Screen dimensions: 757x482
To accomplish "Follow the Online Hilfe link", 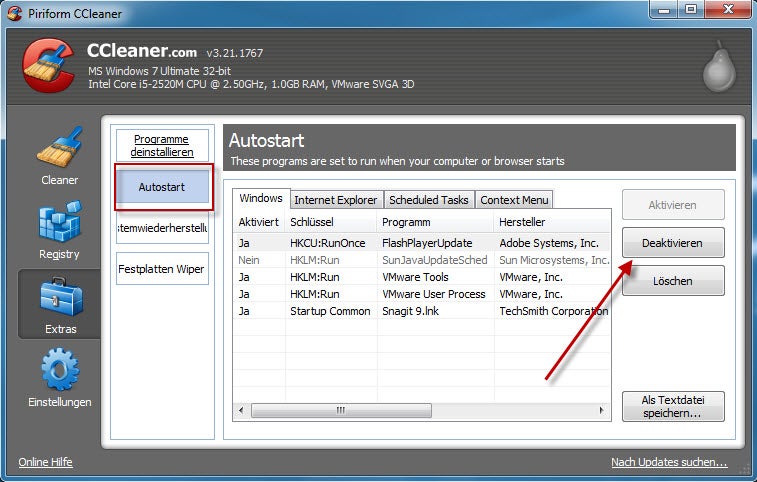I will 45,462.
